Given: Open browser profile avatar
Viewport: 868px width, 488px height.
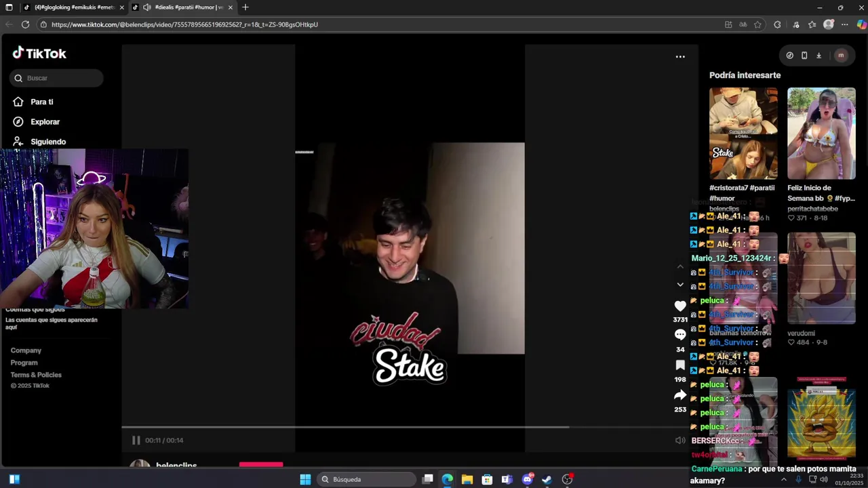Looking at the screenshot, I should pyautogui.click(x=829, y=24).
